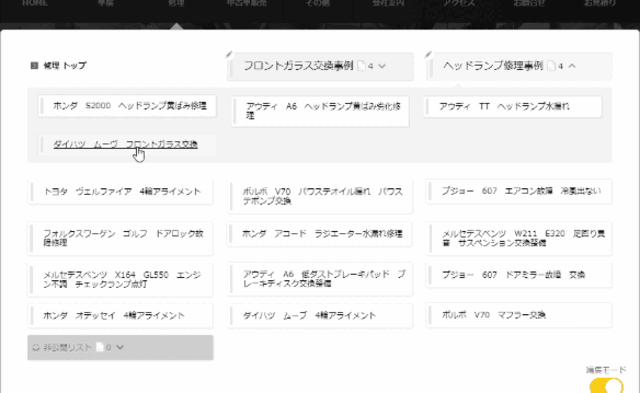Click the ヘッドランプ修理事例 category header

519,66
